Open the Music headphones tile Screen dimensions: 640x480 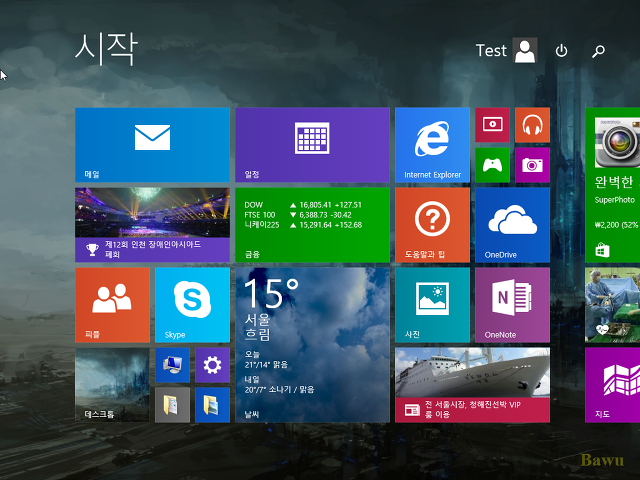point(532,125)
